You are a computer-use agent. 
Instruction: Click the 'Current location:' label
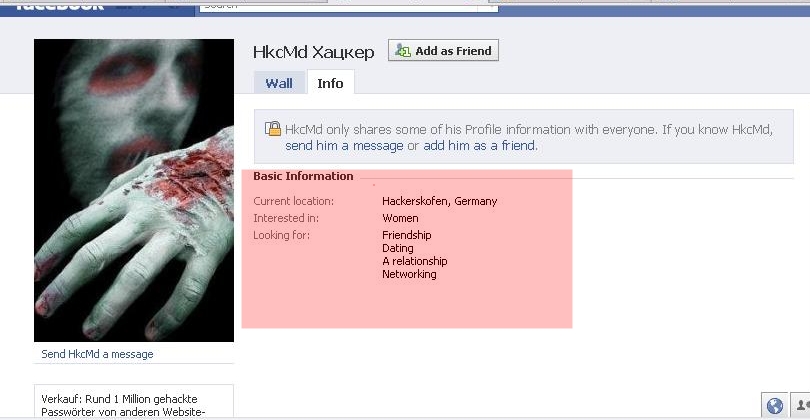(x=293, y=201)
